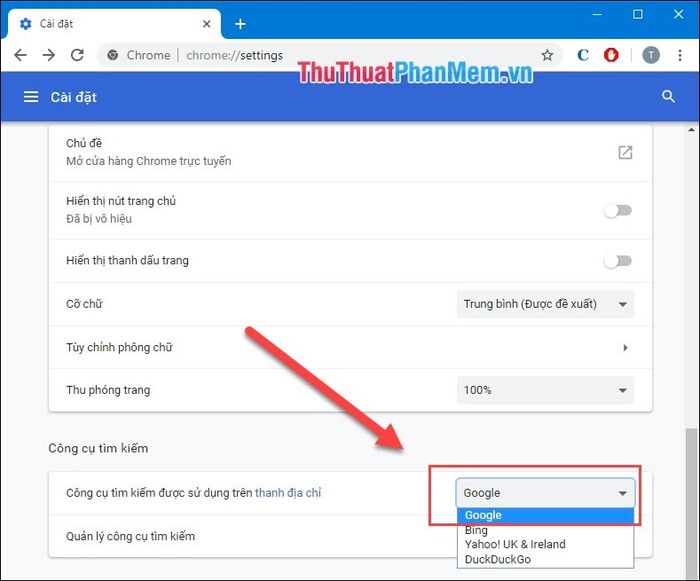700x581 pixels.
Task: Click the site info icon in address bar
Action: tap(112, 55)
